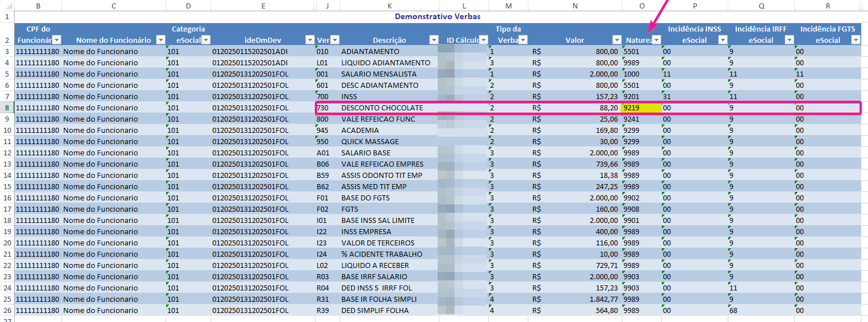
Task: Open the Categoria eSocial filter dropdown
Action: pyautogui.click(x=206, y=40)
